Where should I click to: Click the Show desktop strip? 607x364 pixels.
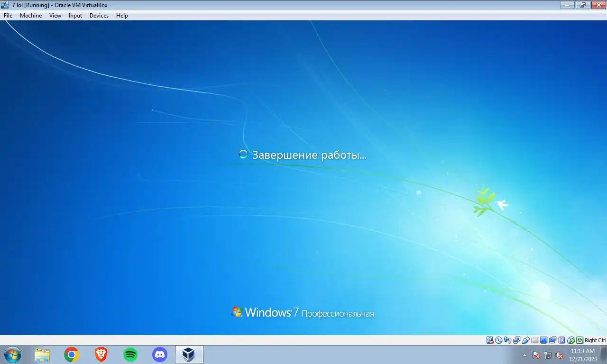pos(604,355)
